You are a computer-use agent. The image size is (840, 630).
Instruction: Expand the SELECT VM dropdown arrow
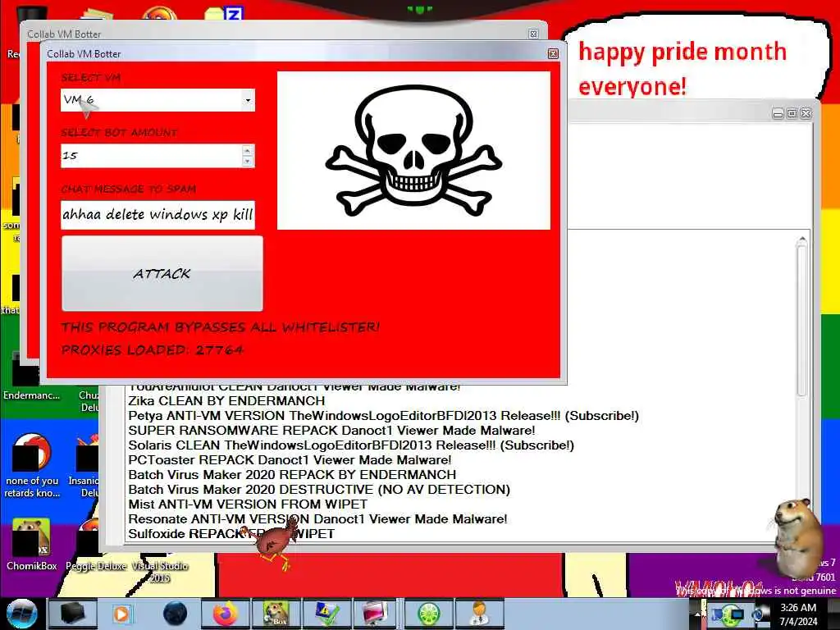248,100
